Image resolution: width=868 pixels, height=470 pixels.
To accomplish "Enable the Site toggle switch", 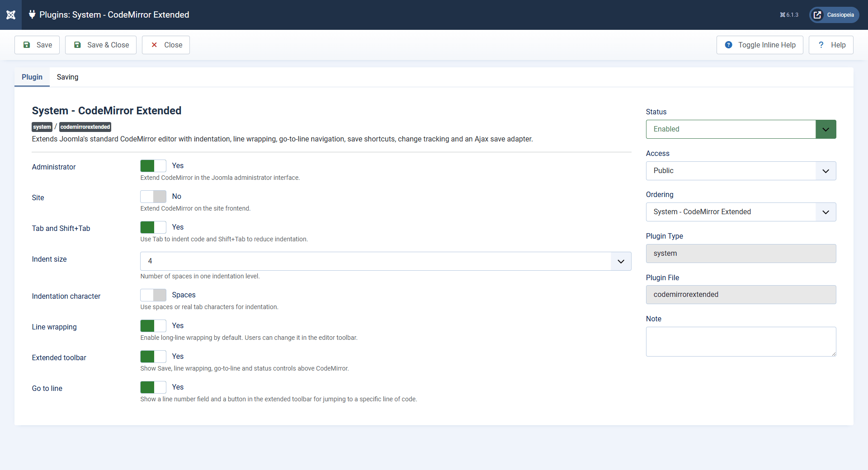I will click(153, 197).
